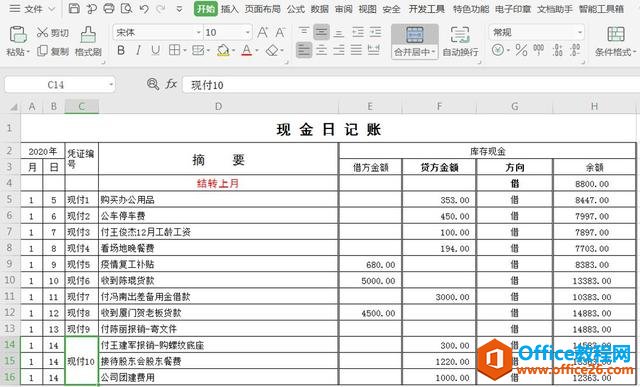Select the Format Painter brush icon
Image resolution: width=640 pixels, height=387 pixels.
(88, 35)
